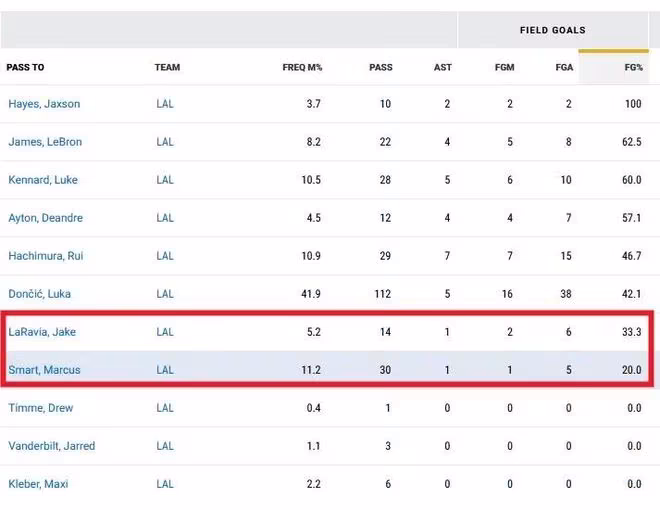Sort by FREQ M% column header

(x=302, y=68)
